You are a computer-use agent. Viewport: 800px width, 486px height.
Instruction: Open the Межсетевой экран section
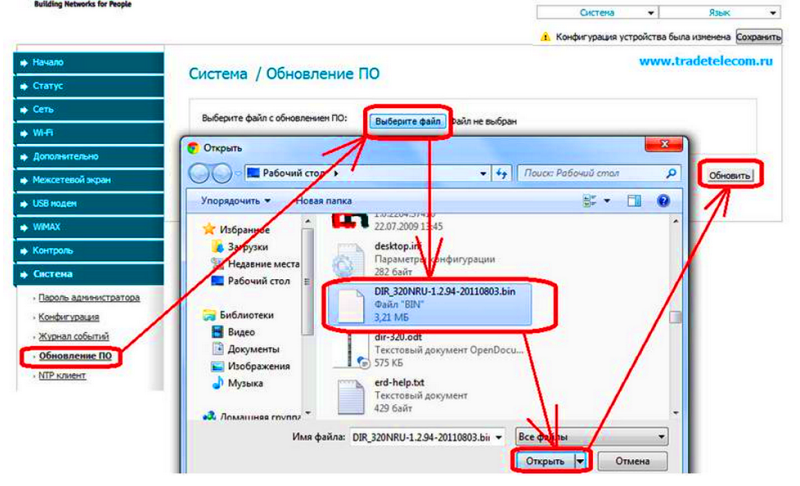89,180
